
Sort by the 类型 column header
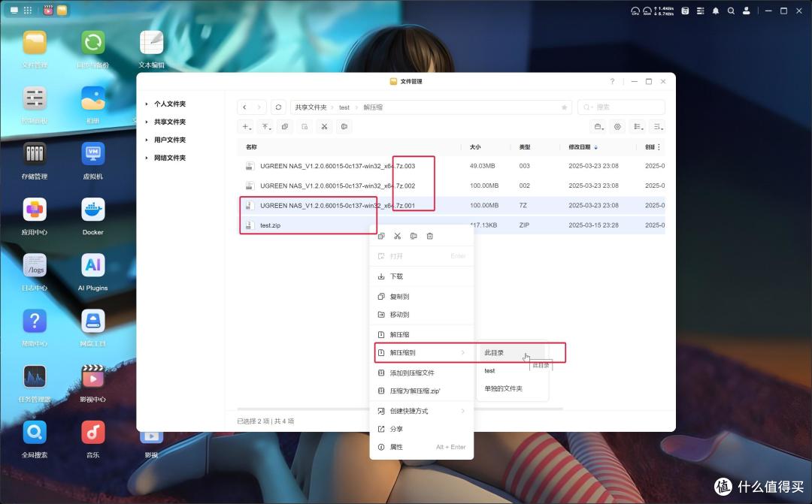[x=525, y=147]
